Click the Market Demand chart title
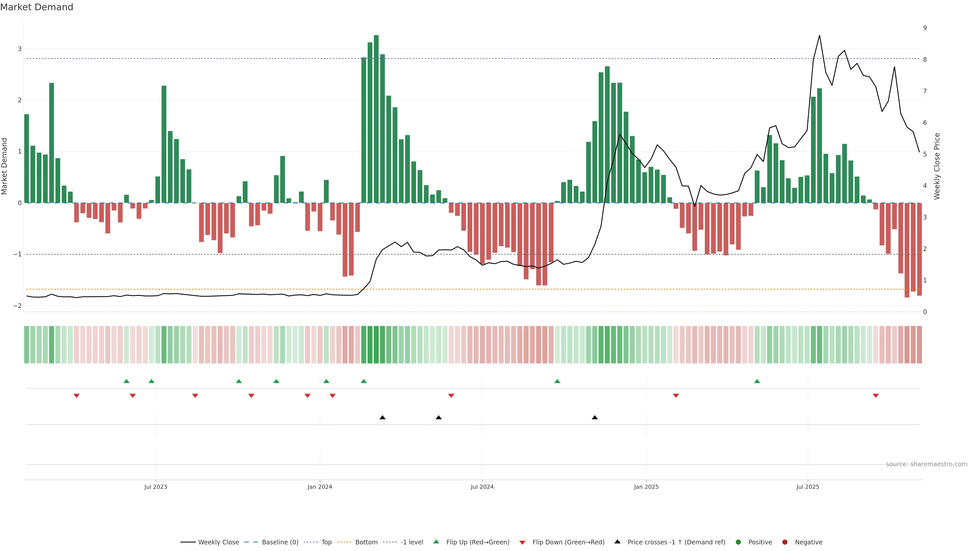Viewport: 980px width, 551px height. click(36, 7)
